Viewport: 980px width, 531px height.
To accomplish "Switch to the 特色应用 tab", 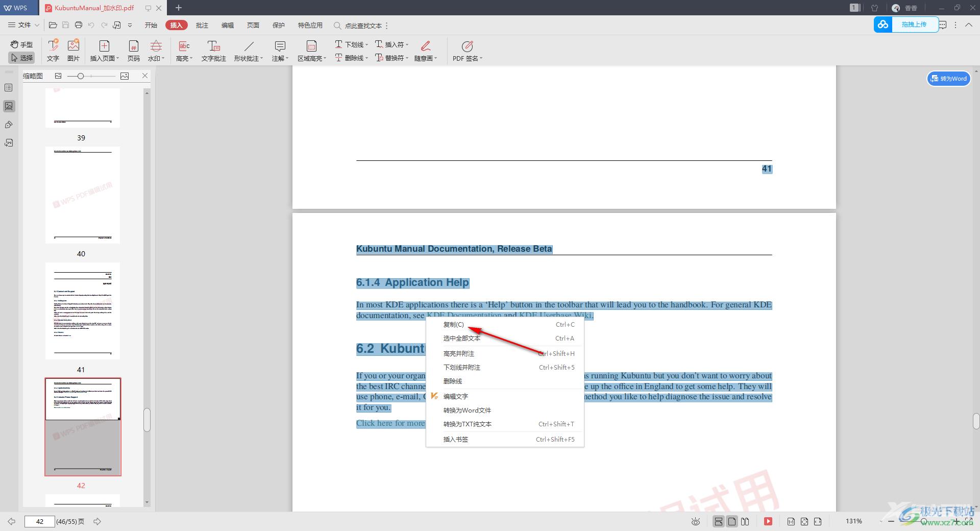I will coord(310,25).
